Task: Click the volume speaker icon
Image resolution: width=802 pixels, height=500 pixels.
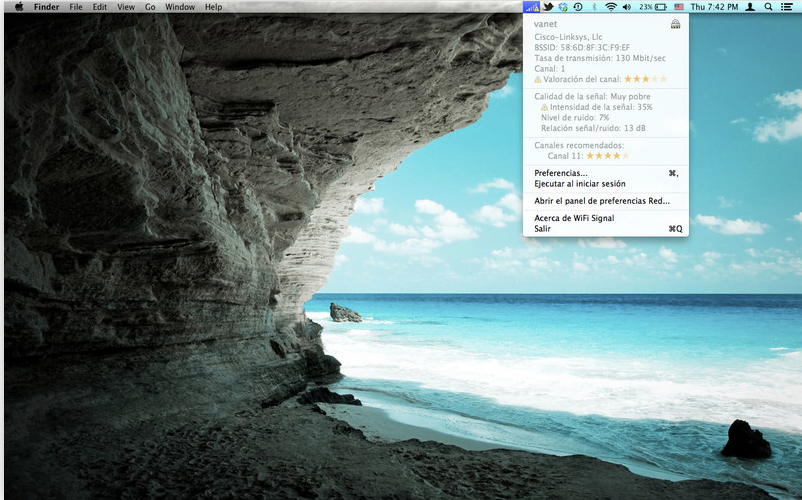Action: (627, 7)
